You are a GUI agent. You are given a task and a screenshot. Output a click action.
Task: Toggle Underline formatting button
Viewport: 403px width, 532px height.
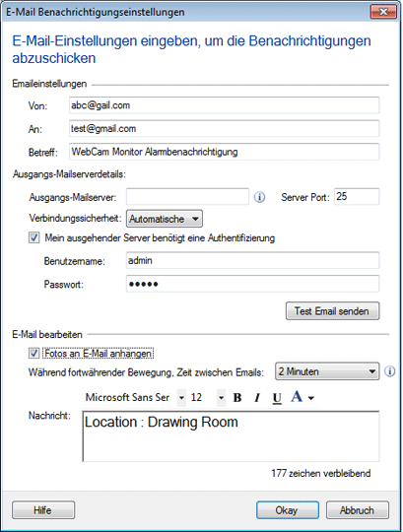pyautogui.click(x=277, y=397)
